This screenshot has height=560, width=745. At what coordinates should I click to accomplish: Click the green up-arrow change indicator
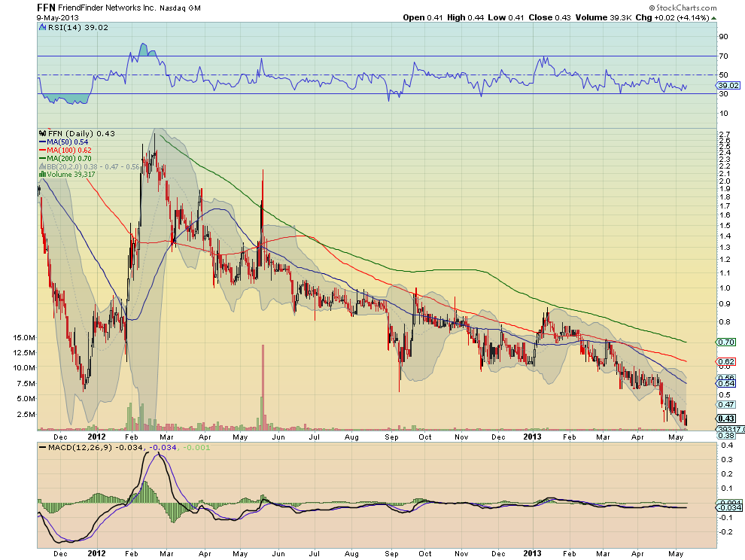[713, 18]
